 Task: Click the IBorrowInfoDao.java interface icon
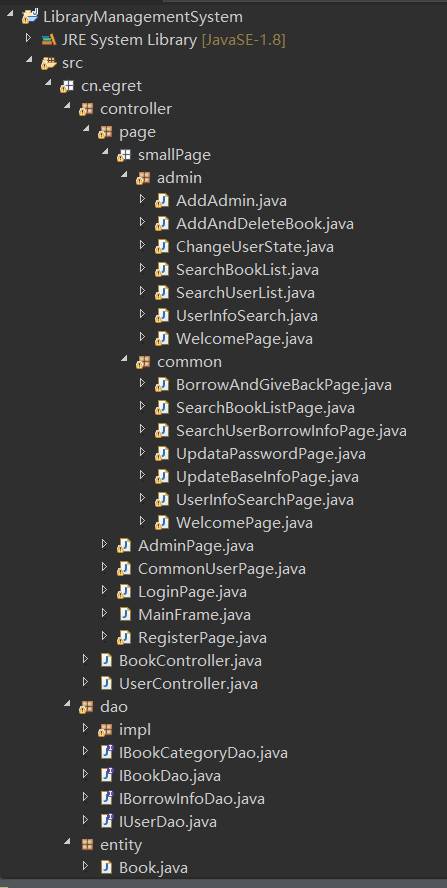[105, 799]
